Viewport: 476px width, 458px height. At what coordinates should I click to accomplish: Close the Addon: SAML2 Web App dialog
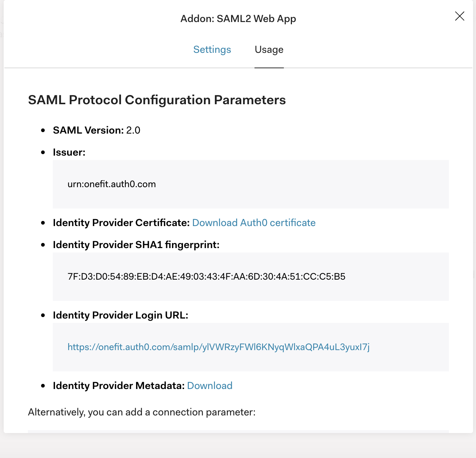pos(459,16)
